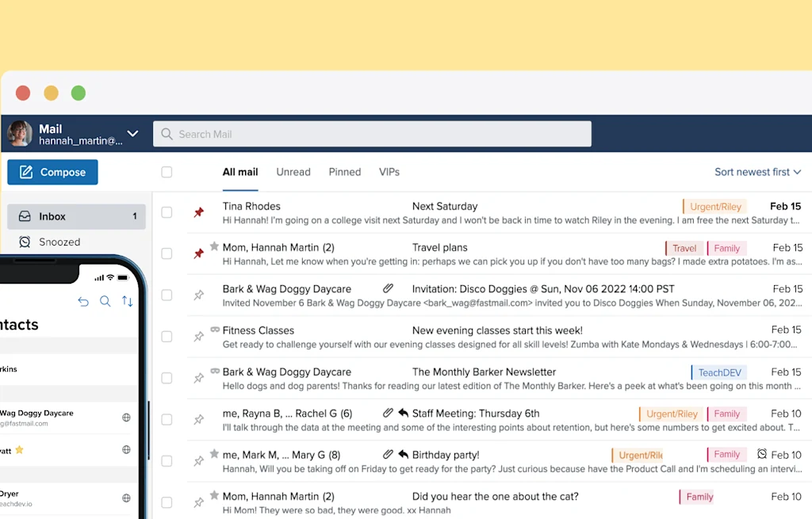Click the Snoozed clock icon in the sidebar
The width and height of the screenshot is (812, 519).
(x=25, y=242)
